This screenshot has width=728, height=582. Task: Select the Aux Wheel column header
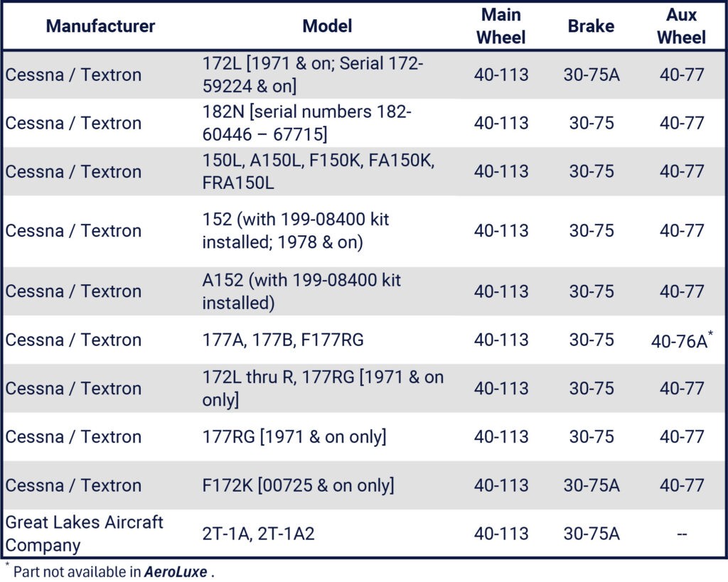681,26
